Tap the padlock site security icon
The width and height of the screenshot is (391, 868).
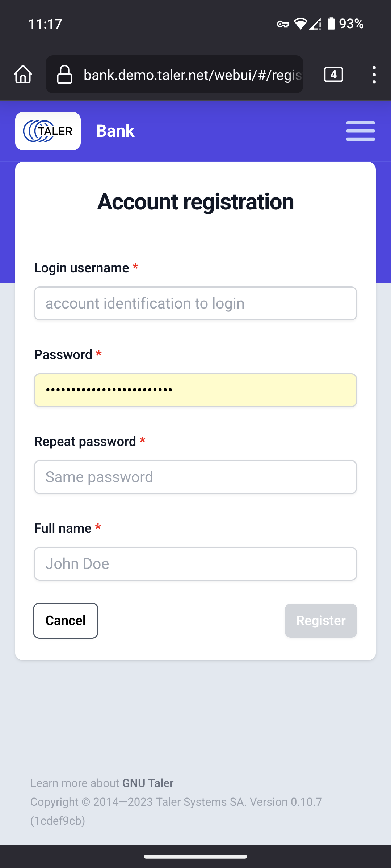click(x=64, y=75)
